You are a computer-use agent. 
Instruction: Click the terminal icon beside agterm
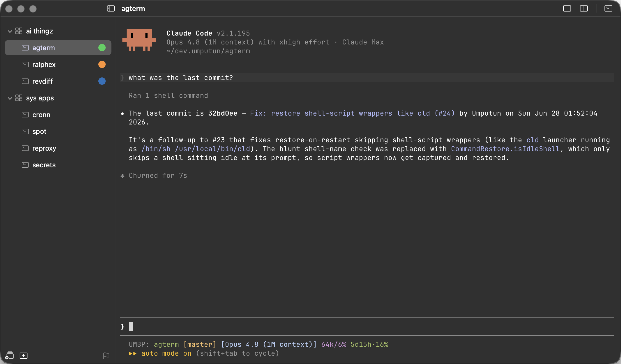(x=25, y=48)
